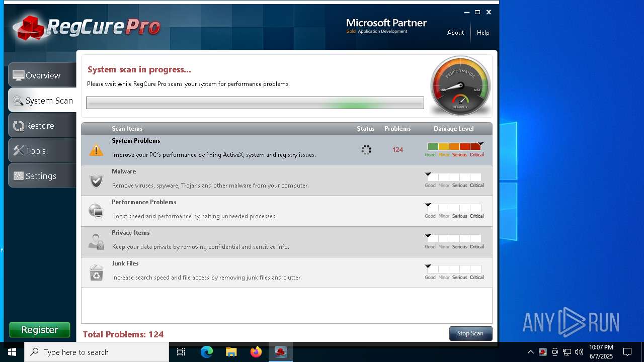This screenshot has width=644, height=362.
Task: Open File Explorer from taskbar
Action: click(231, 352)
